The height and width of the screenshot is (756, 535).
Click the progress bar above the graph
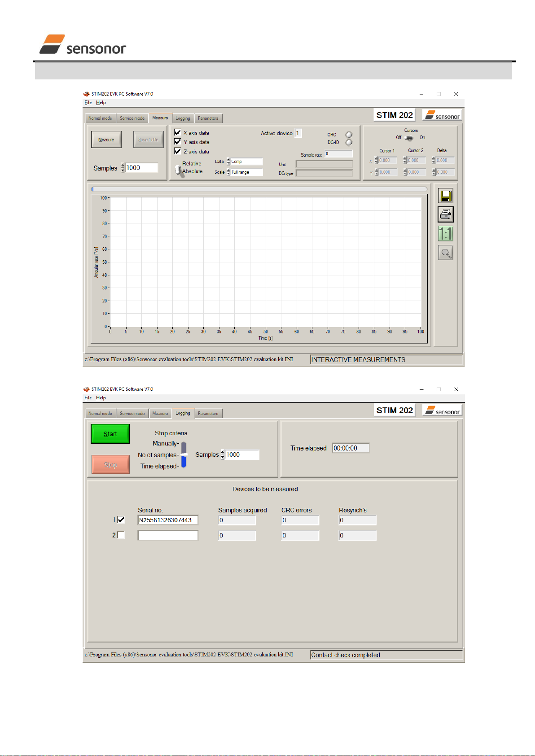pos(259,189)
